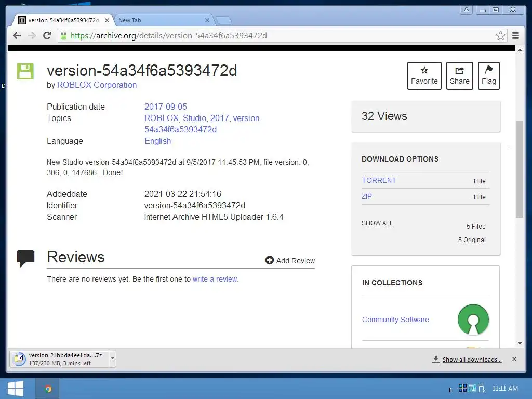Go back to the previous page
The image size is (532, 399).
[17, 36]
